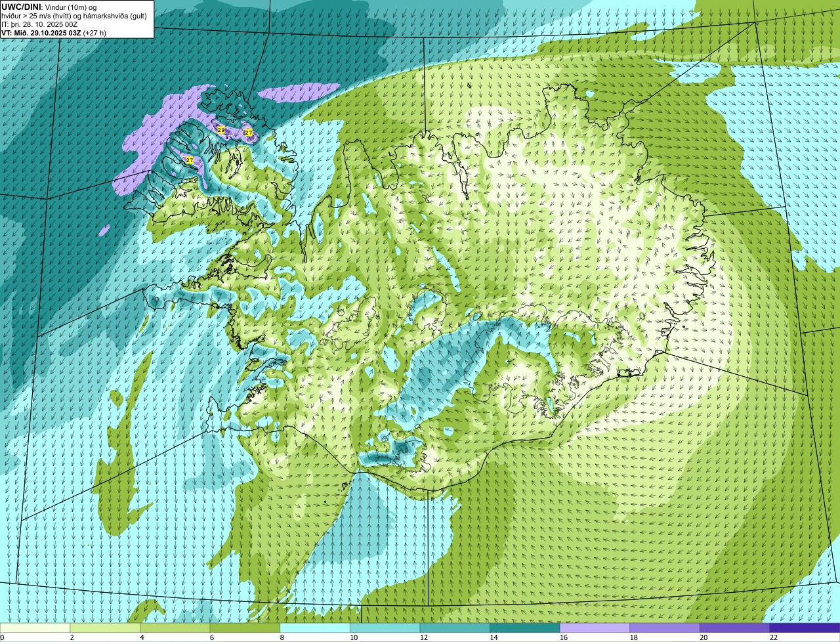
Task: Click the legend tick value '0'
Action: 2,637
